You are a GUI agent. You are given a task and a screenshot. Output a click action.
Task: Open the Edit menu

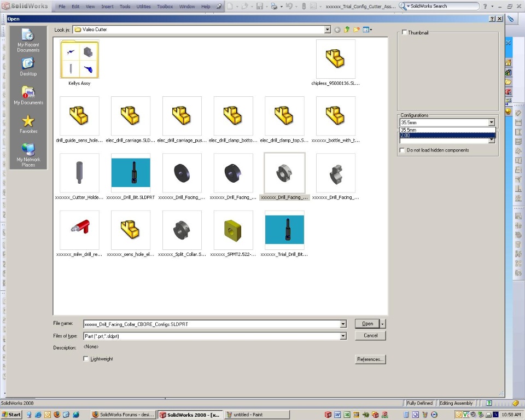pyautogui.click(x=75, y=7)
